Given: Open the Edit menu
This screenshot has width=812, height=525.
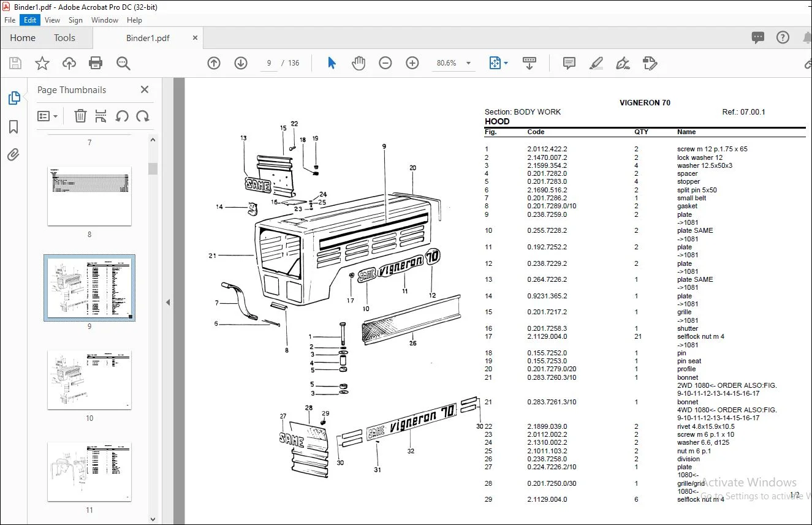Looking at the screenshot, I should tap(30, 20).
